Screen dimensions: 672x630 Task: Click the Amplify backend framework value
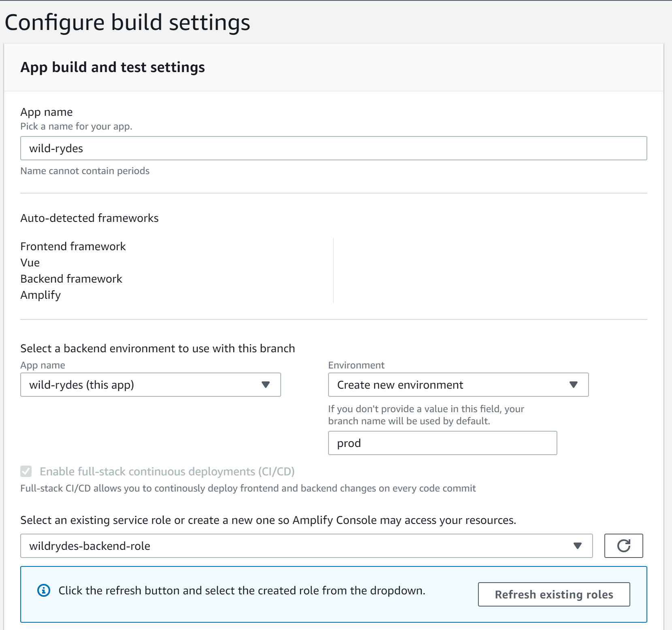coord(41,295)
